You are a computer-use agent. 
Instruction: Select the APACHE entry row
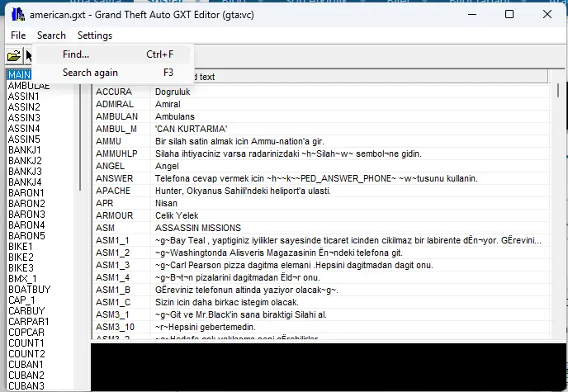(321, 191)
